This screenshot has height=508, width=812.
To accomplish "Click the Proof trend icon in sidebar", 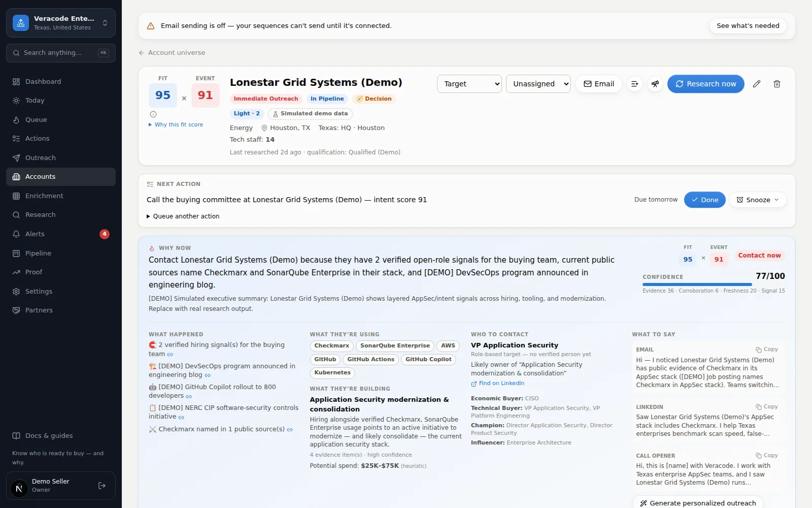I will click(16, 272).
